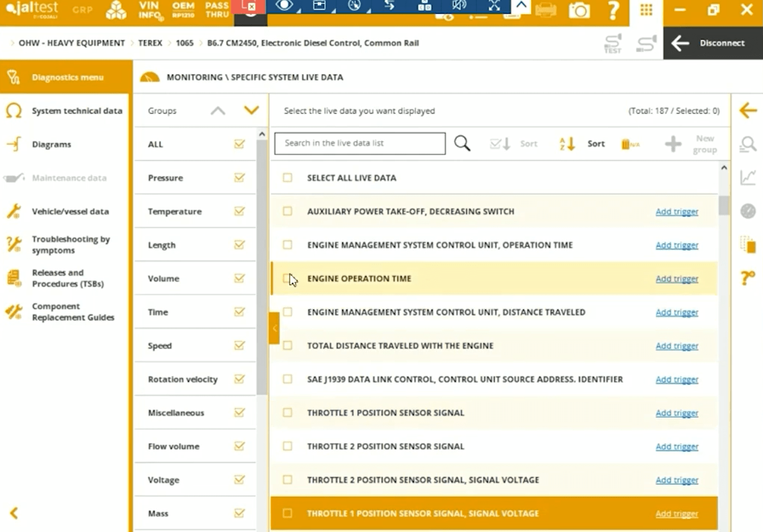763x532 pixels.
Task: Open the stacked cubes modules icon
Action: 116,10
